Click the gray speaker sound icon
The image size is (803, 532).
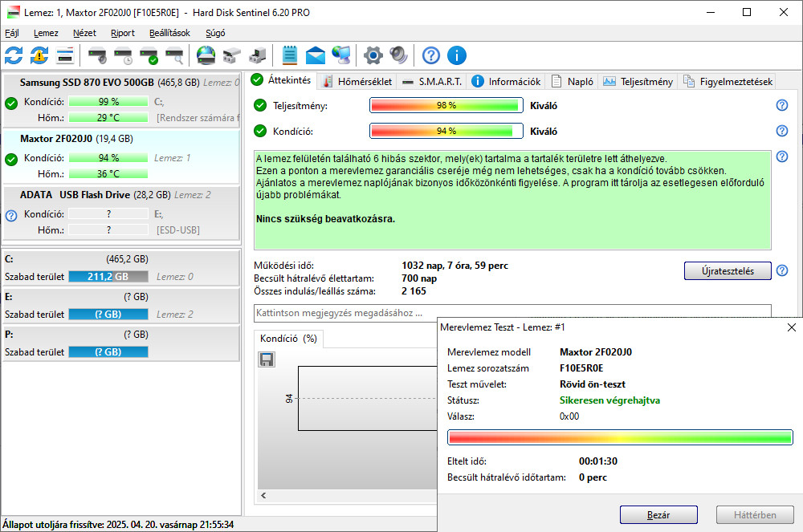pyautogui.click(x=398, y=55)
